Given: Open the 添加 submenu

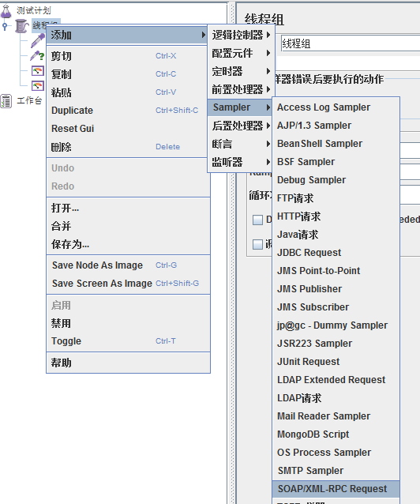Looking at the screenshot, I should click(126, 35).
